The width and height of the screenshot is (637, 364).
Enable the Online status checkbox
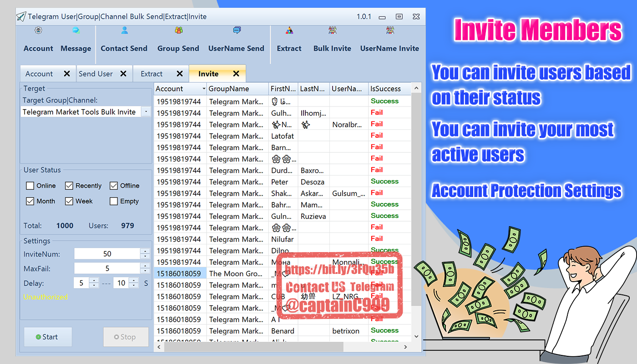tap(30, 186)
